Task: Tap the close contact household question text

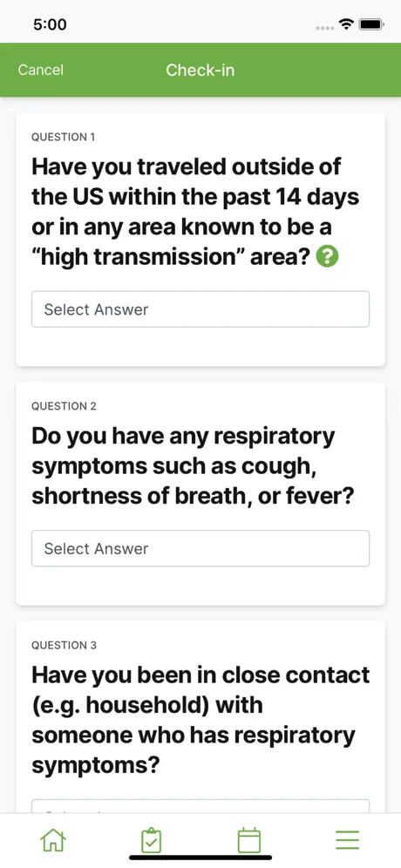Action: pyautogui.click(x=200, y=720)
